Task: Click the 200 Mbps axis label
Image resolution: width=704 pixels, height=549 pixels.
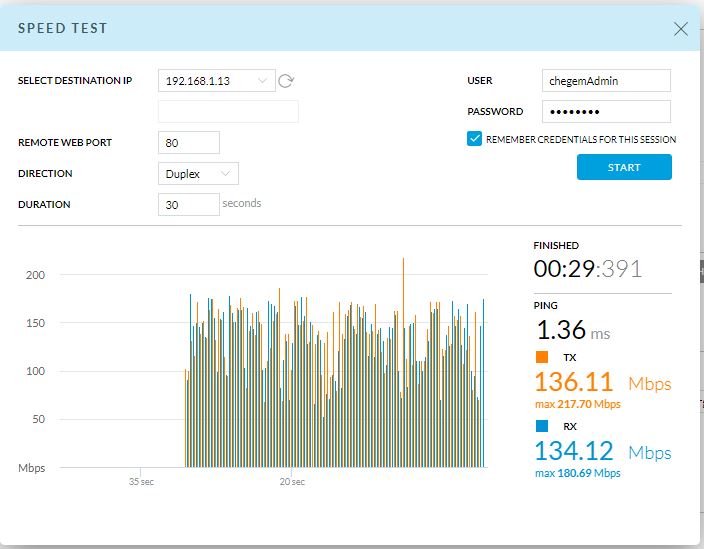Action: click(x=35, y=275)
